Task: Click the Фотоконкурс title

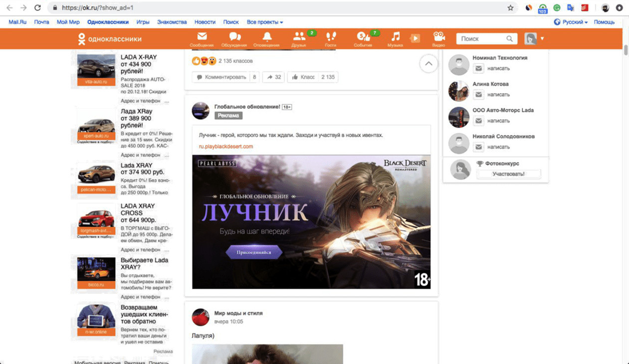Action: coord(502,164)
